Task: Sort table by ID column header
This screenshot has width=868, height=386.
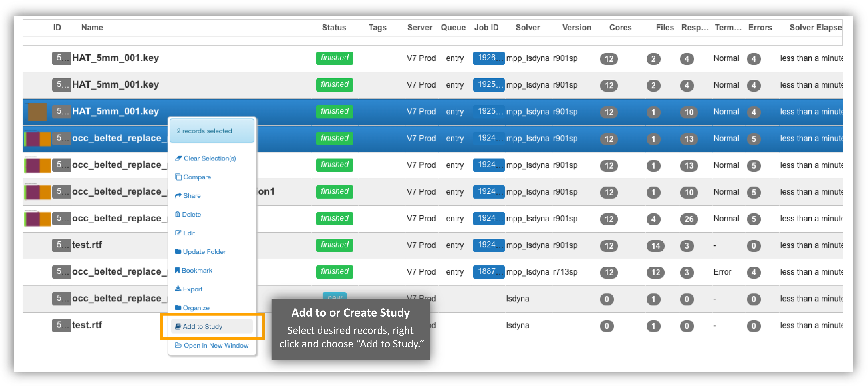Action: click(x=57, y=28)
